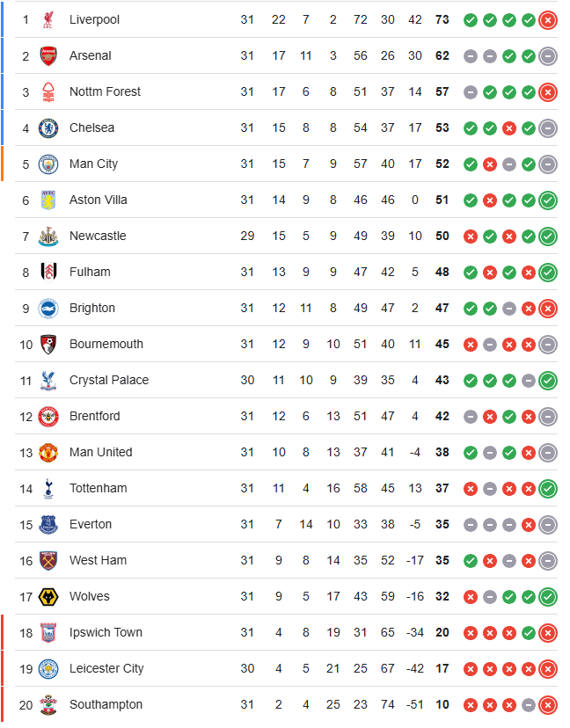The width and height of the screenshot is (570, 728).
Task: Click the Wolves club badge
Action: point(48,597)
